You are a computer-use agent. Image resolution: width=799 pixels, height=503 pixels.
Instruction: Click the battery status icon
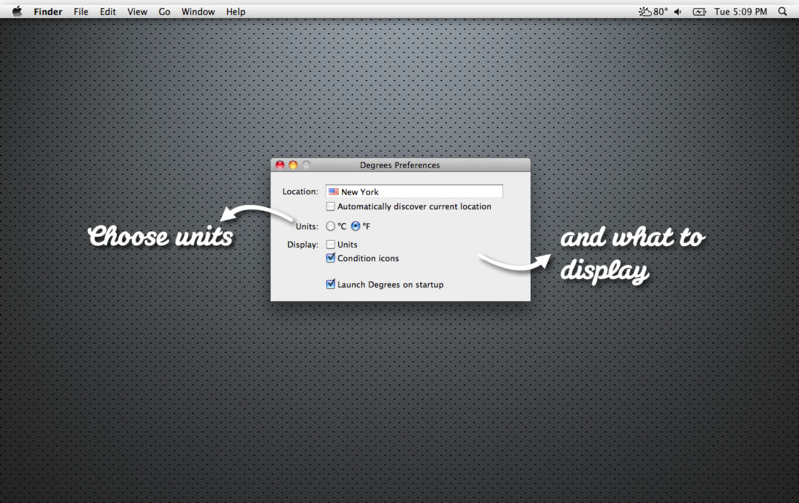pyautogui.click(x=699, y=11)
